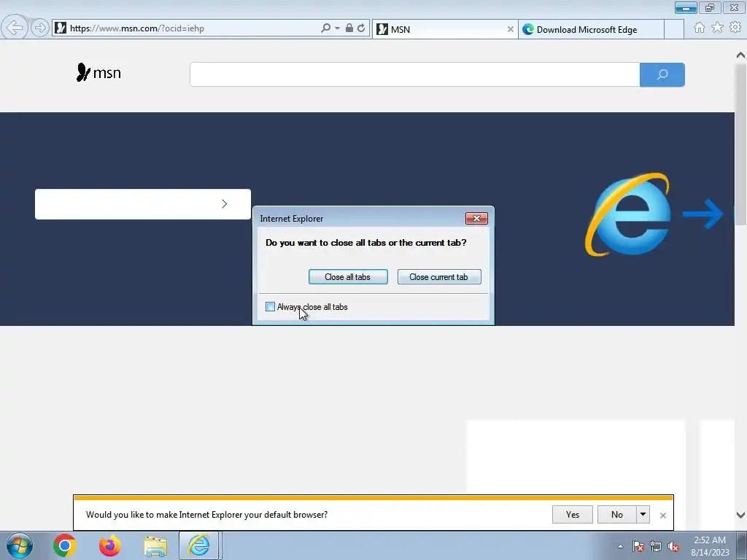Click the scrollbar up arrow
The image size is (747, 560).
coord(741,55)
